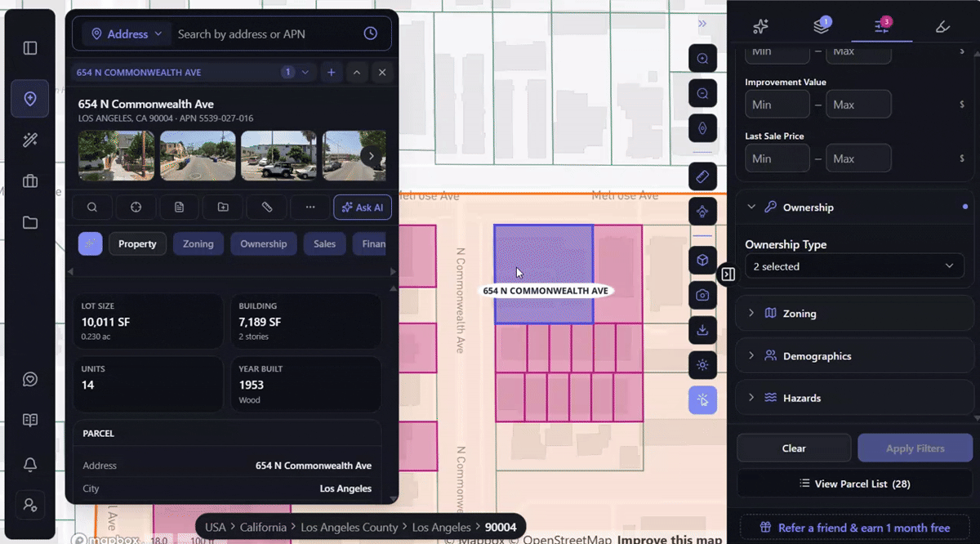
Task: Open the parcel document report icon
Action: tap(179, 207)
